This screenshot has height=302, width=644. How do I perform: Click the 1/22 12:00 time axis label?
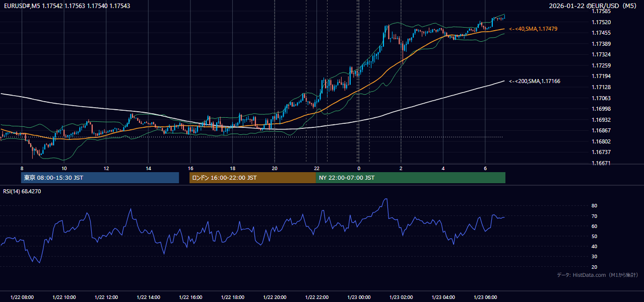click(x=106, y=297)
